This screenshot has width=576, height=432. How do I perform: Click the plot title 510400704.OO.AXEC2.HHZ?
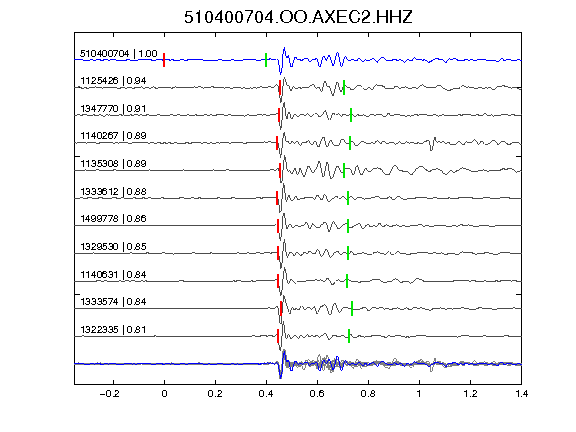coord(298,17)
